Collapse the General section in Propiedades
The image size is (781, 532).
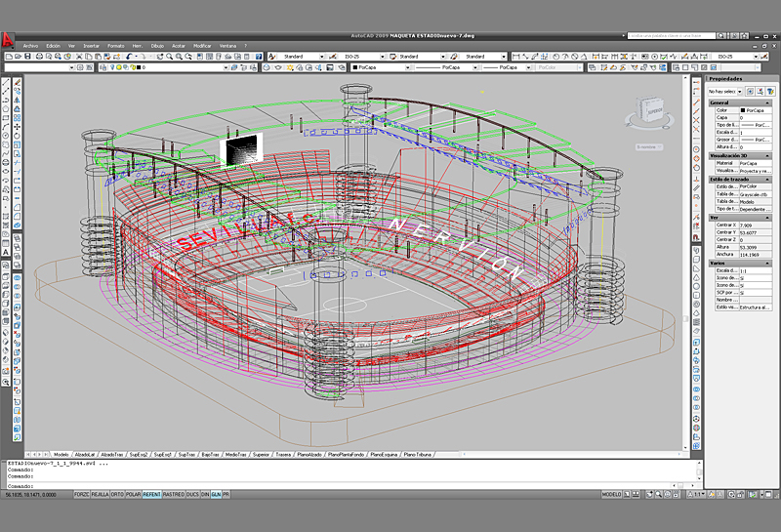767,102
